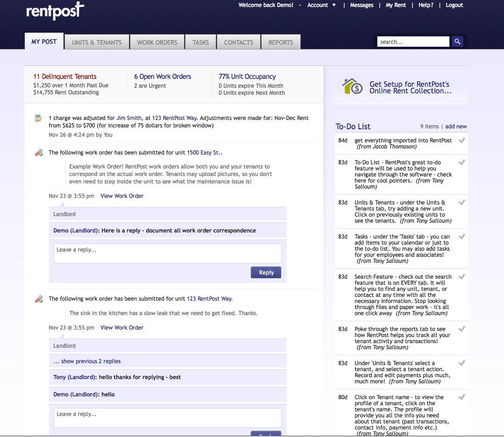Screen dimensions: 504x437
Task: Check off 'get everything imported into RentPost'
Action: click(x=461, y=140)
